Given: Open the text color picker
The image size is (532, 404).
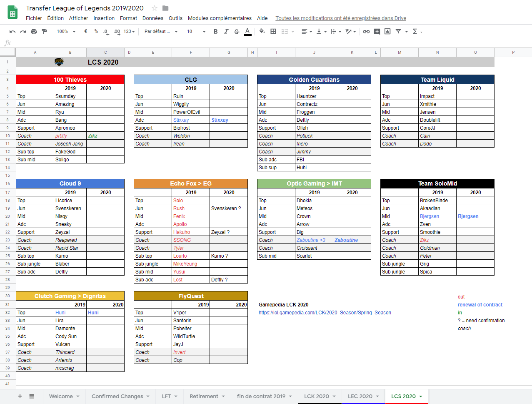Looking at the screenshot, I should pos(247,32).
